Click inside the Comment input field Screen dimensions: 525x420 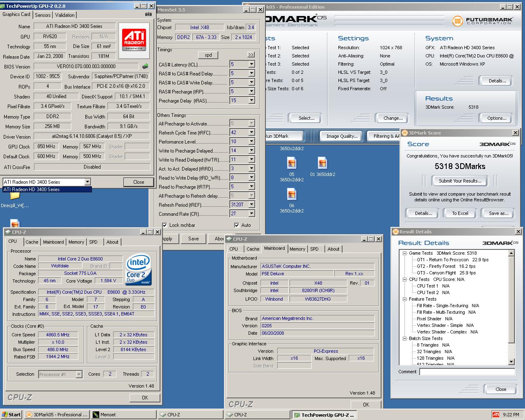point(467,372)
